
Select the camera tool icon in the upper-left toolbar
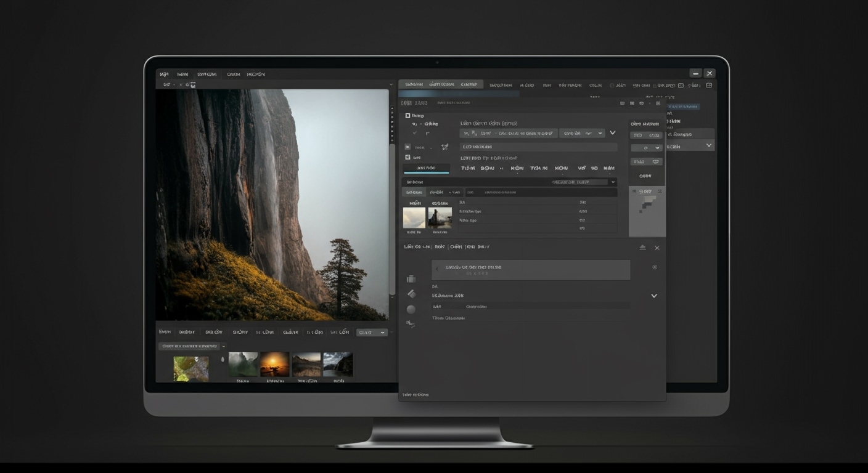point(192,84)
